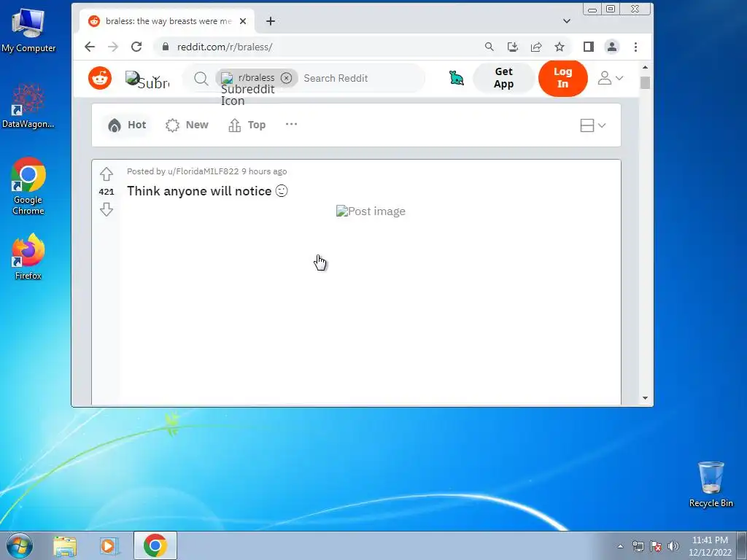Open the Recycle Bin desktop icon

click(711, 484)
